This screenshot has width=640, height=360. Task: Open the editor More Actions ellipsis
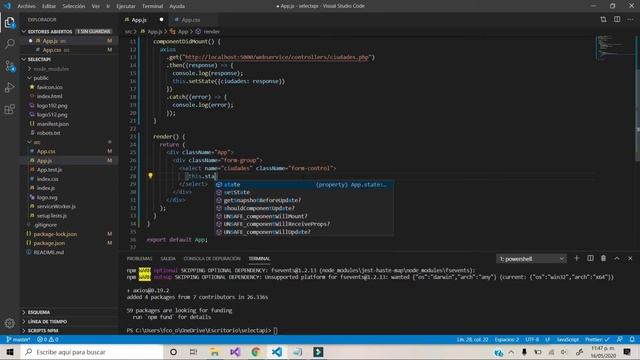(630, 19)
